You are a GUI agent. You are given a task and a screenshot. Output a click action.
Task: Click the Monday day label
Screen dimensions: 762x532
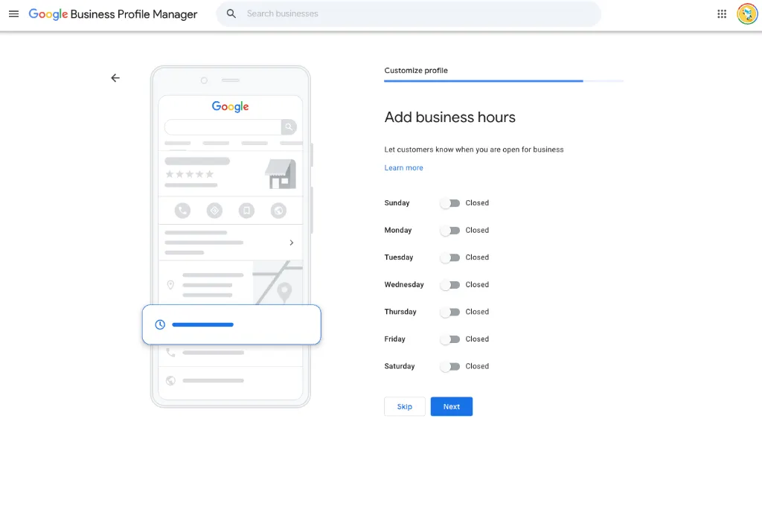398,231
